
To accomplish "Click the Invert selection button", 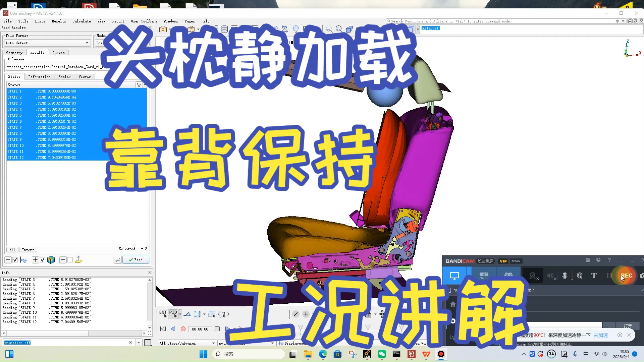I will [x=28, y=250].
